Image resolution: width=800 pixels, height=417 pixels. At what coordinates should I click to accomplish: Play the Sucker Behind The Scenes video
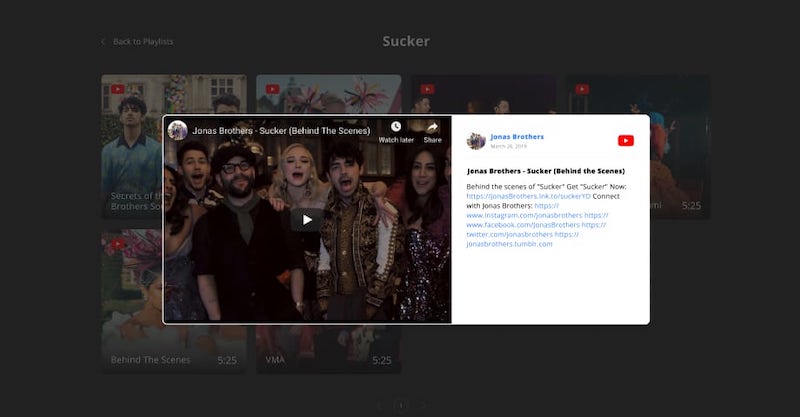[307, 220]
